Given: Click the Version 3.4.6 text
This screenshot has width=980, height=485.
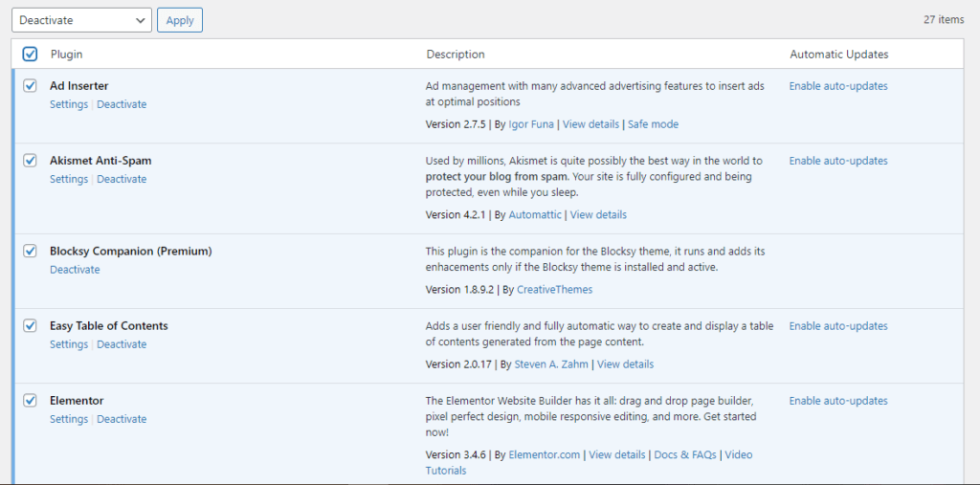Looking at the screenshot, I should click(x=456, y=454).
